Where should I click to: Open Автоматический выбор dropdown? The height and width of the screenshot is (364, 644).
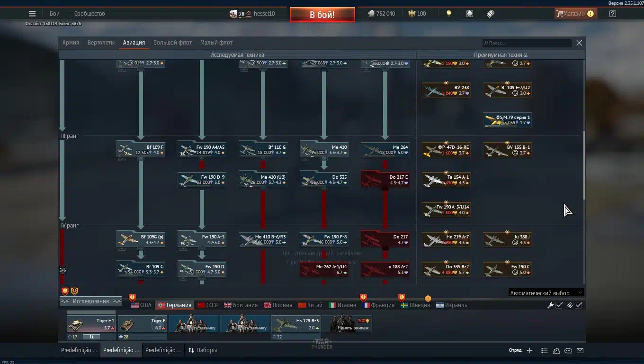pyautogui.click(x=546, y=293)
